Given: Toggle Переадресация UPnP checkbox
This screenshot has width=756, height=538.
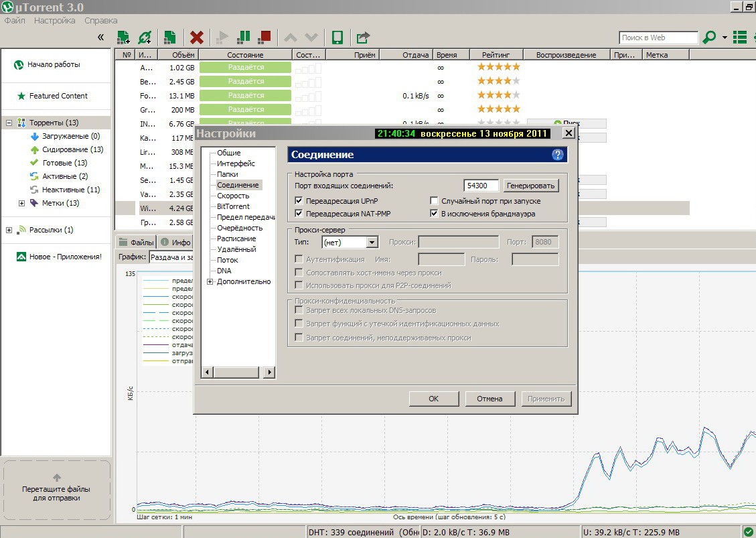Looking at the screenshot, I should tap(299, 201).
